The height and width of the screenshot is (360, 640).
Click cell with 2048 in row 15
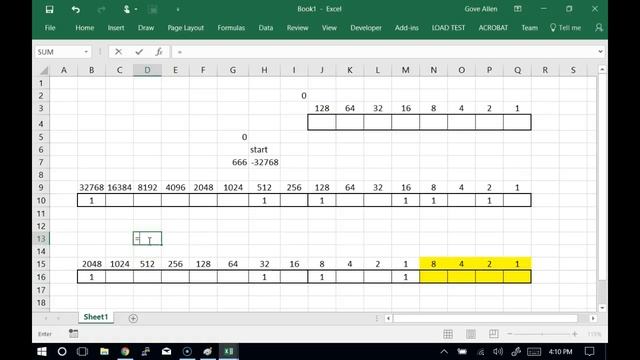tap(91, 264)
